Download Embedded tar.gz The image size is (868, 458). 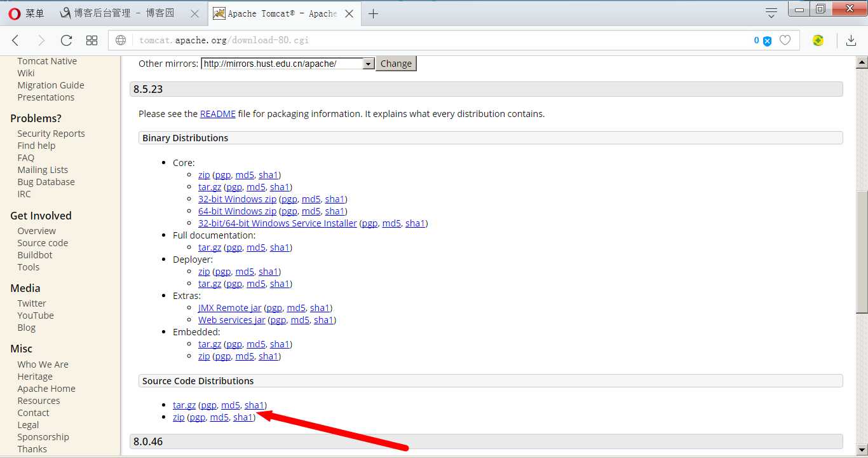pyautogui.click(x=210, y=344)
